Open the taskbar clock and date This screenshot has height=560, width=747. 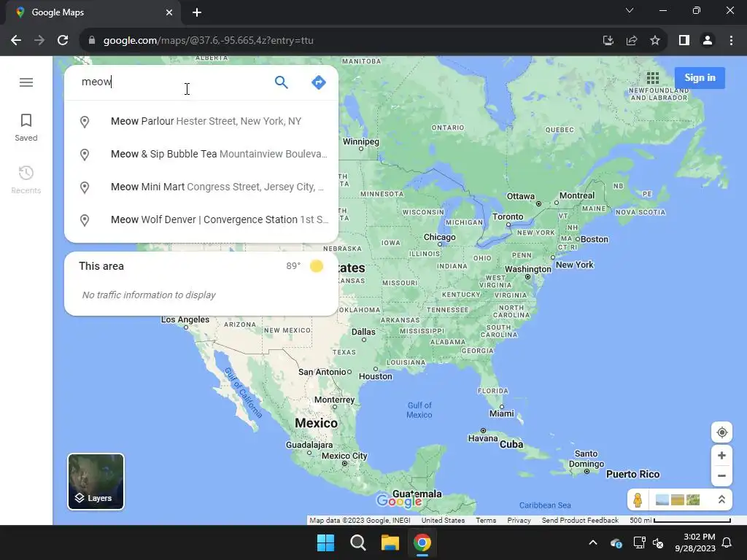695,542
